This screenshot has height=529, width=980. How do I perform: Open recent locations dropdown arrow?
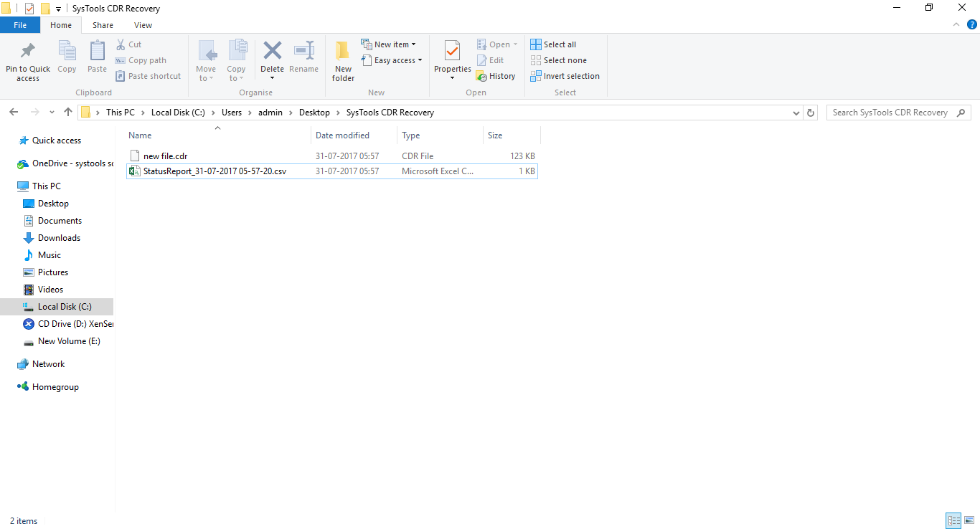pyautogui.click(x=52, y=113)
